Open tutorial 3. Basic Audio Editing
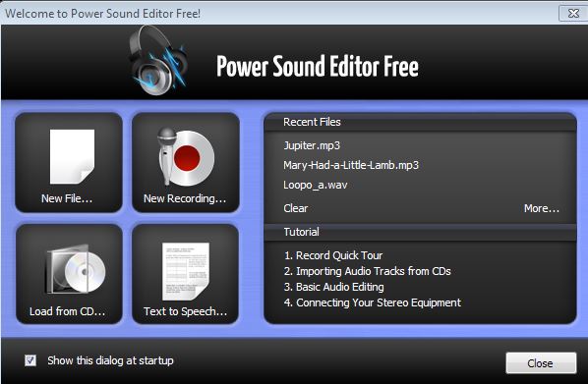Image resolution: width=588 pixels, height=384 pixels. click(333, 287)
